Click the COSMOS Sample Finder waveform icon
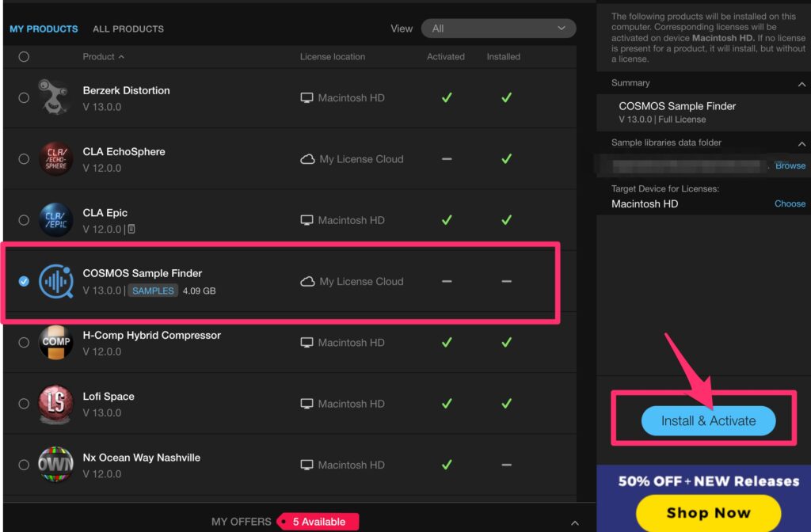This screenshot has height=532, width=811. (55, 281)
